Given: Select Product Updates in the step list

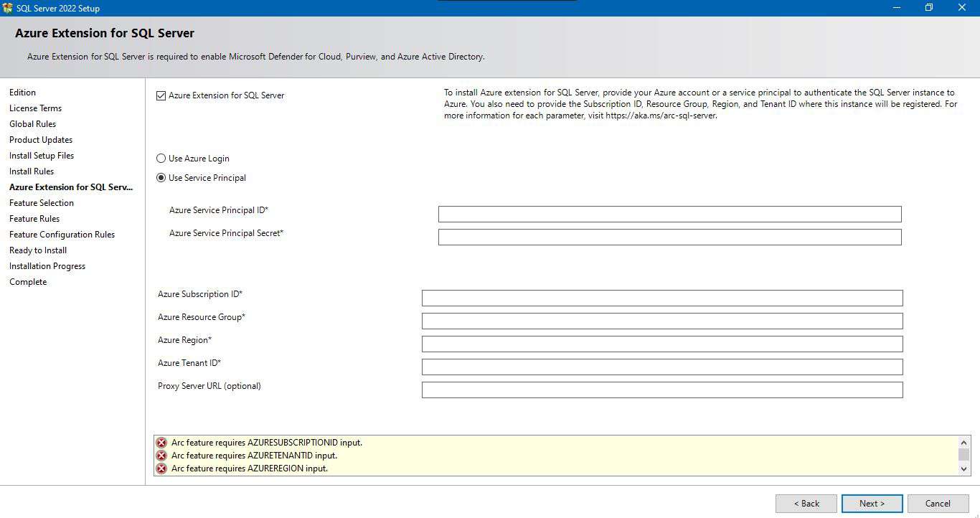Looking at the screenshot, I should pyautogui.click(x=41, y=140).
